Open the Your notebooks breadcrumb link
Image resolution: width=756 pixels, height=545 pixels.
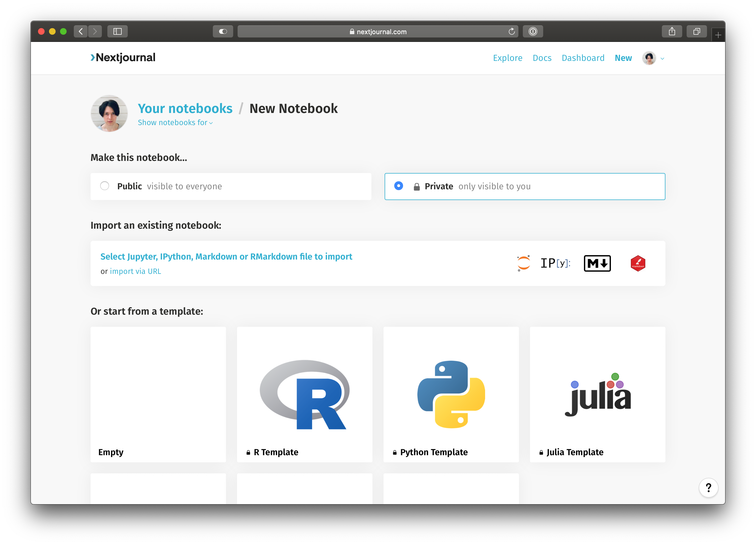click(185, 108)
